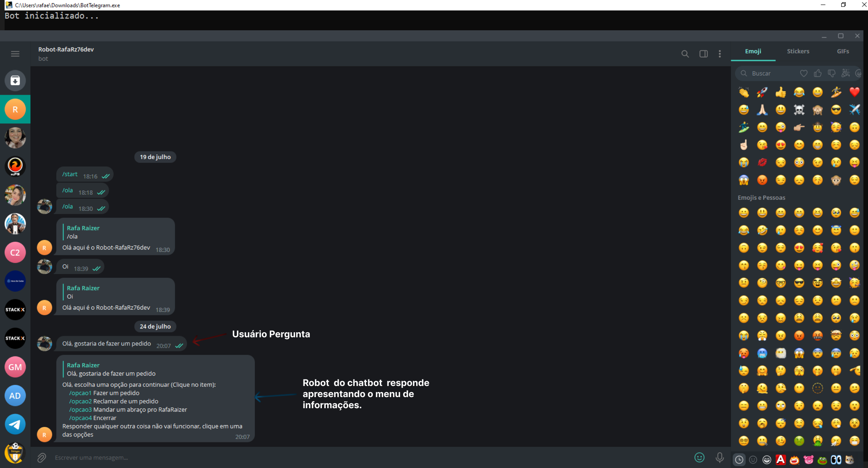
Task: Filter emojis by heart category icon
Action: (804, 73)
